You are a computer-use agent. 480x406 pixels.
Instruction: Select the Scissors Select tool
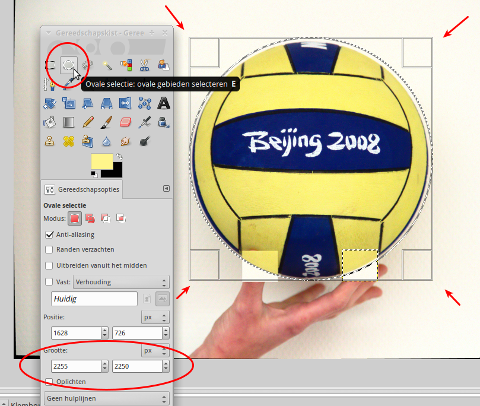tap(144, 65)
